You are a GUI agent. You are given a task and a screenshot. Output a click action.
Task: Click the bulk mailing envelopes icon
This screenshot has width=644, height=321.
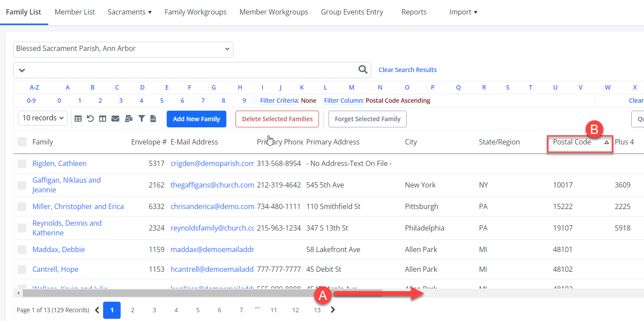click(129, 119)
